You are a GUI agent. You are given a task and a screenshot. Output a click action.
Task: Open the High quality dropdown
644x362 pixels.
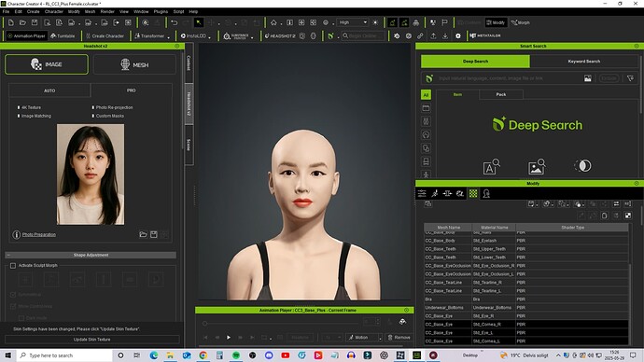pyautogui.click(x=353, y=22)
